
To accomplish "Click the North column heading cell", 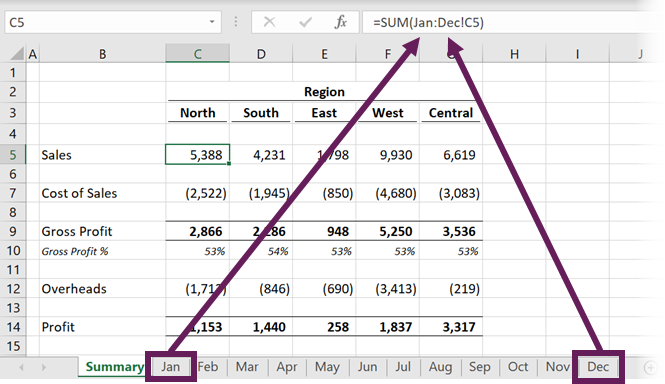I will point(197,113).
